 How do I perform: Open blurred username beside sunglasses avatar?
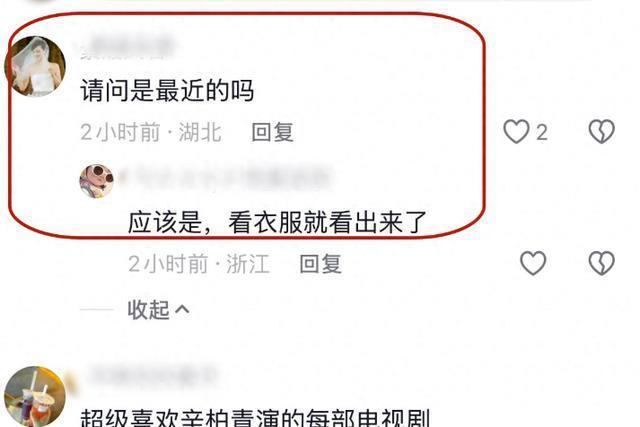pos(225,177)
